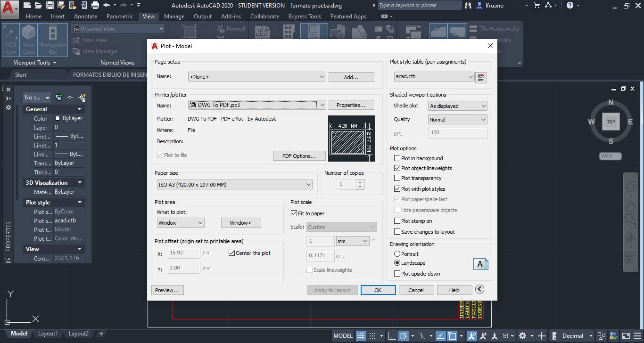The height and width of the screenshot is (343, 644).
Task: Collapse the dialog with the round arrow button
Action: [x=479, y=289]
